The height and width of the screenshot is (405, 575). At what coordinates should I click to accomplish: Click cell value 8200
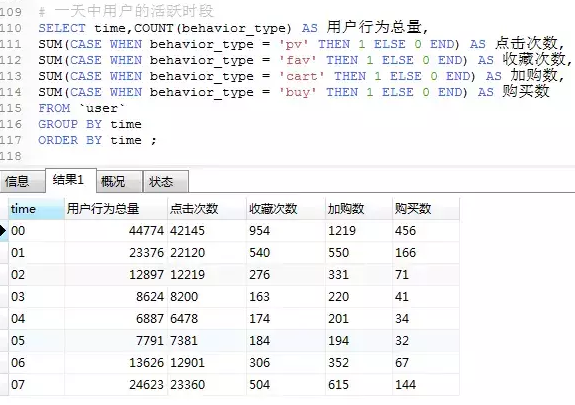click(x=184, y=297)
